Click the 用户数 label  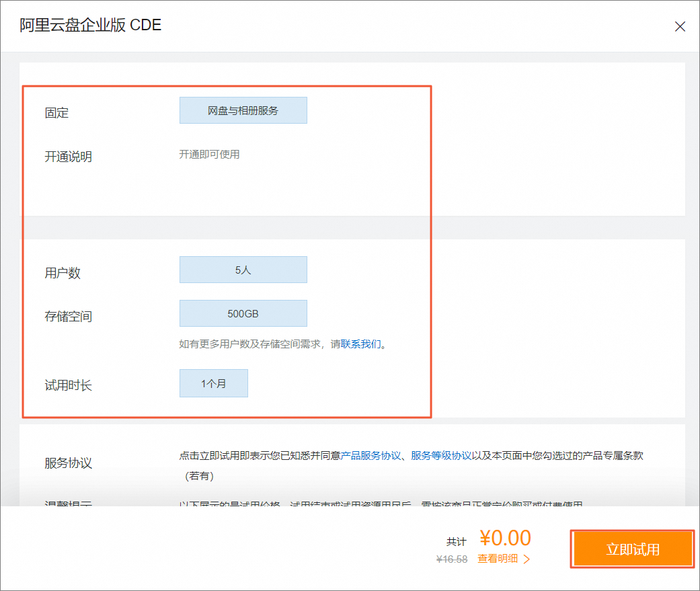(63, 273)
